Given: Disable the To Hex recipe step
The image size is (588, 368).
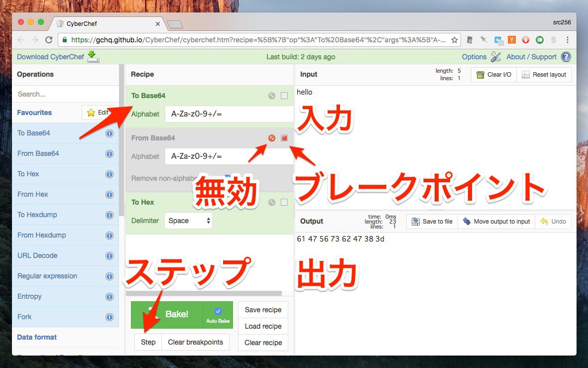Looking at the screenshot, I should [272, 202].
